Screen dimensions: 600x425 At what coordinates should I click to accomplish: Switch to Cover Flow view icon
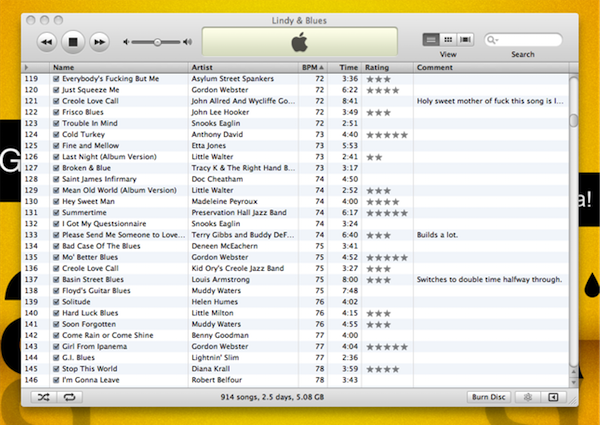click(x=465, y=39)
